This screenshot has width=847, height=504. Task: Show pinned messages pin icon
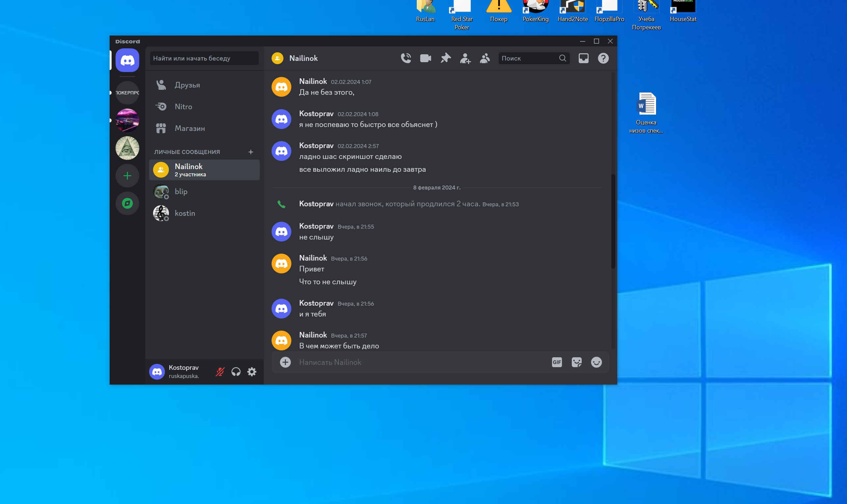click(445, 59)
